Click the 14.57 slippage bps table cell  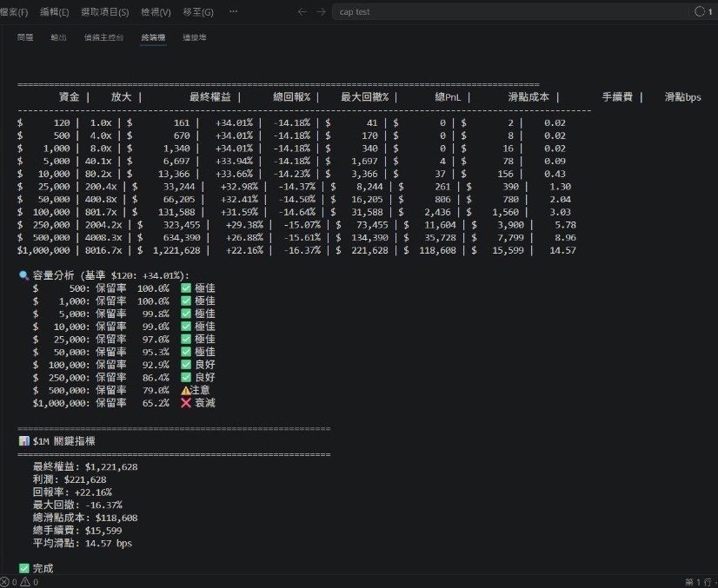coord(562,250)
